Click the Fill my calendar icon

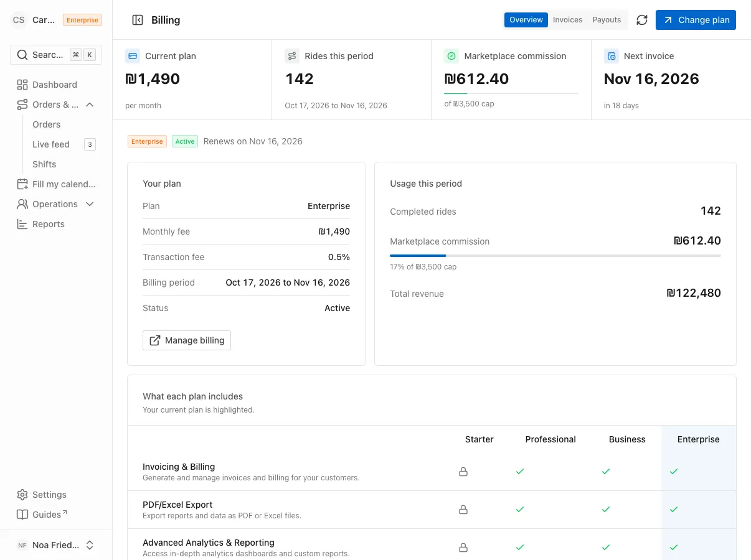(22, 184)
